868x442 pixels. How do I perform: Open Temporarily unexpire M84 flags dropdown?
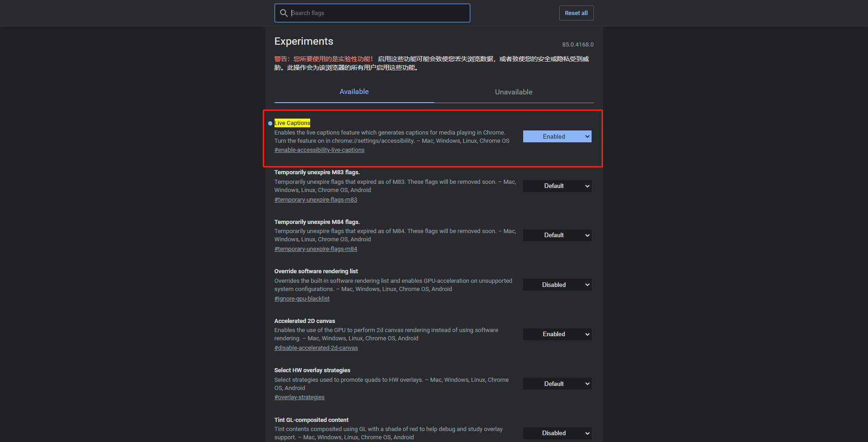coord(557,235)
